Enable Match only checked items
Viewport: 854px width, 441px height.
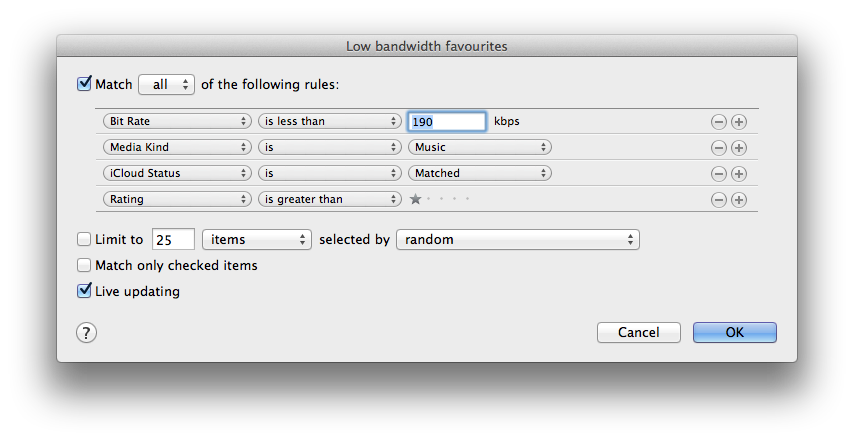tap(84, 266)
